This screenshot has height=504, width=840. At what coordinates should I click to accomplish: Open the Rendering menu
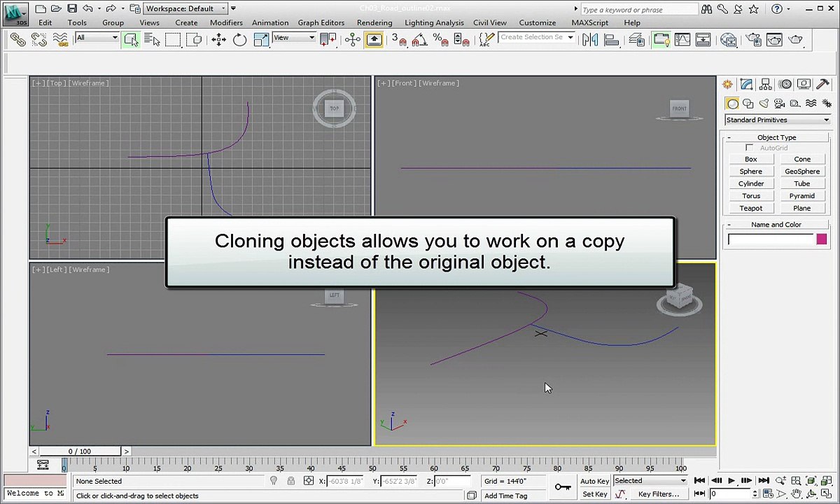[374, 22]
